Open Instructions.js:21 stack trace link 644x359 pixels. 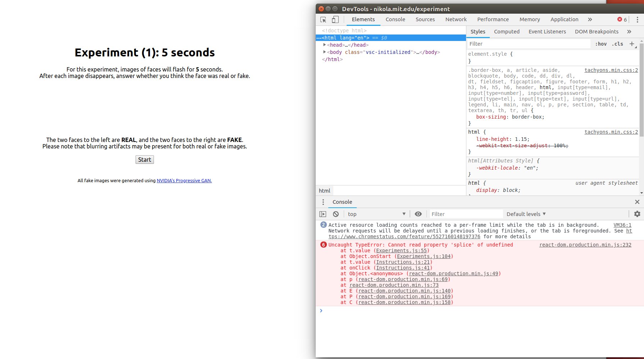(403, 262)
